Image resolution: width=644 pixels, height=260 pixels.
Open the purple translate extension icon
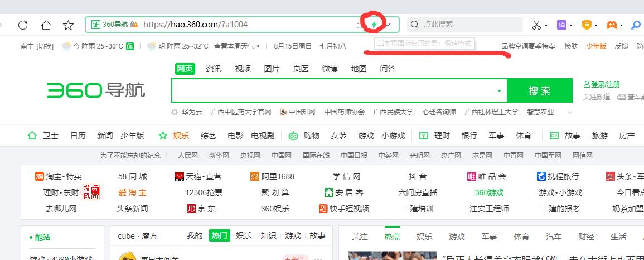(x=562, y=25)
